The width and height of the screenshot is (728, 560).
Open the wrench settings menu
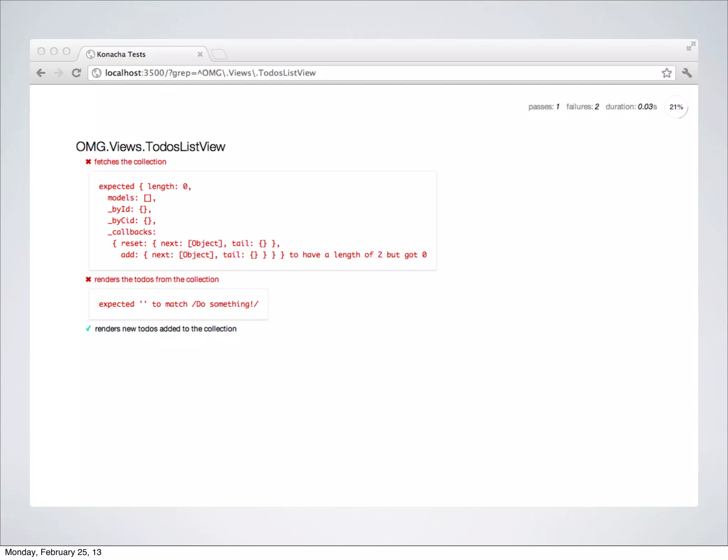coord(687,73)
